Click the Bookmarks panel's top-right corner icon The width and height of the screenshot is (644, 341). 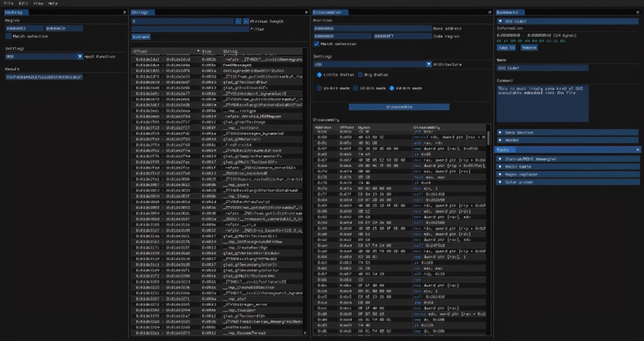point(638,12)
